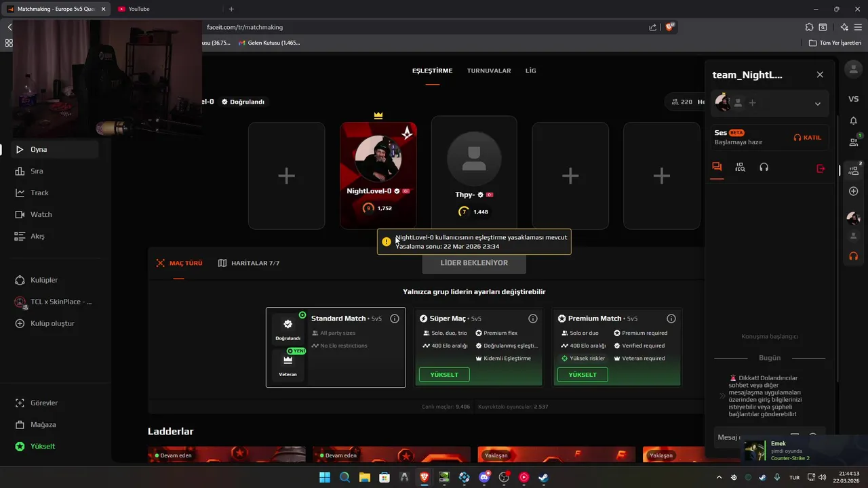Add a player in the slot next to Thpy-
868x488 pixels.
[570, 176]
